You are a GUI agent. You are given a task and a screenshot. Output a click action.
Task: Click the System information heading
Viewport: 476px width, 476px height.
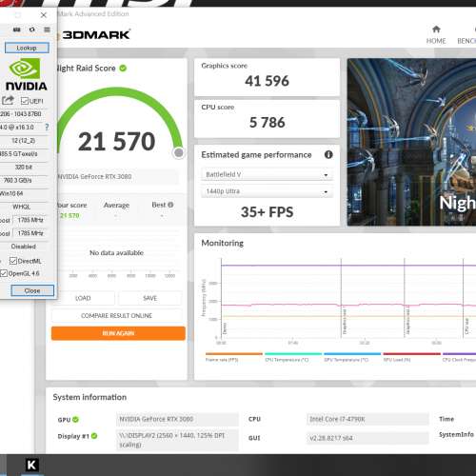[89, 397]
